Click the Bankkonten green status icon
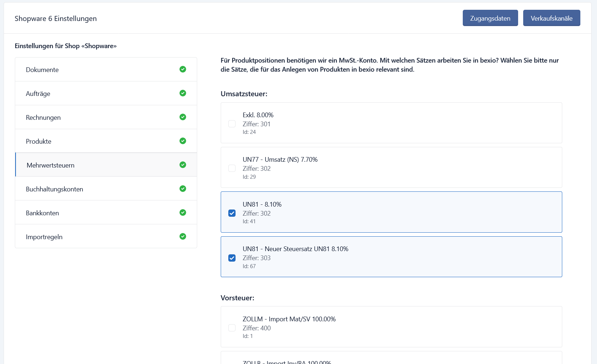This screenshot has height=364, width=597. tap(183, 212)
